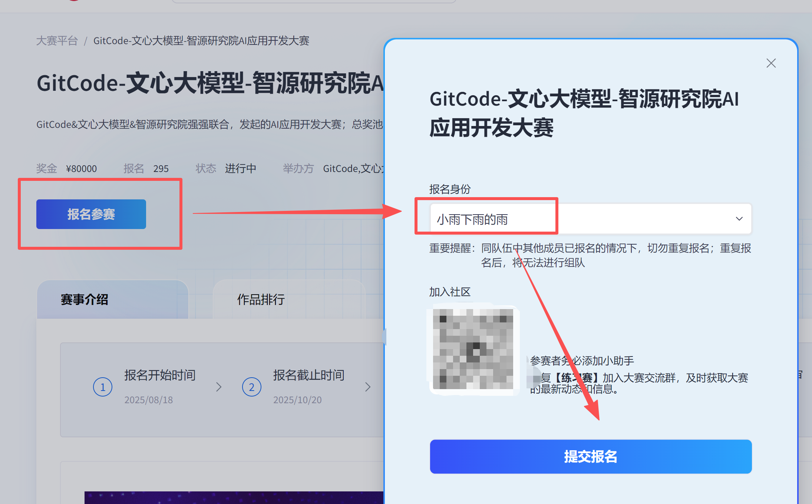812x504 pixels.
Task: Switch to the 作品排行 tab
Action: click(x=261, y=299)
